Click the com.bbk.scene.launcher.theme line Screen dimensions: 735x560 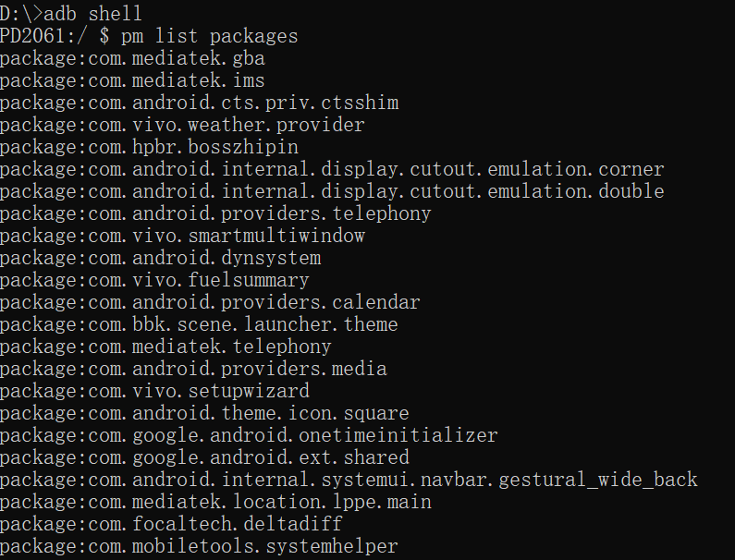199,324
